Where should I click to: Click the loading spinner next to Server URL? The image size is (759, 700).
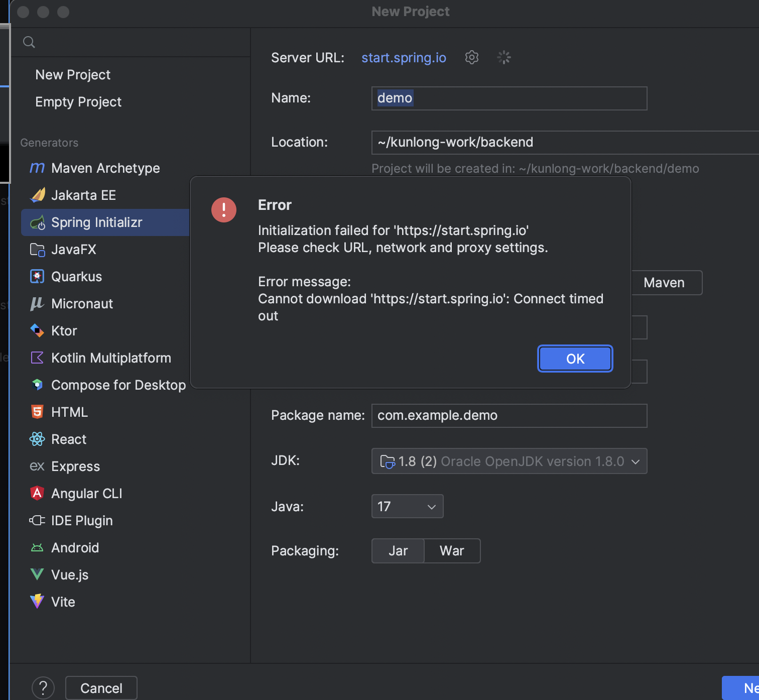point(504,57)
